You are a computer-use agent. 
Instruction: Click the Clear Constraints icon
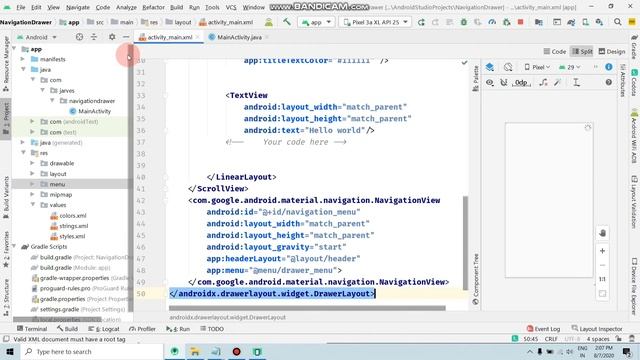[543, 82]
